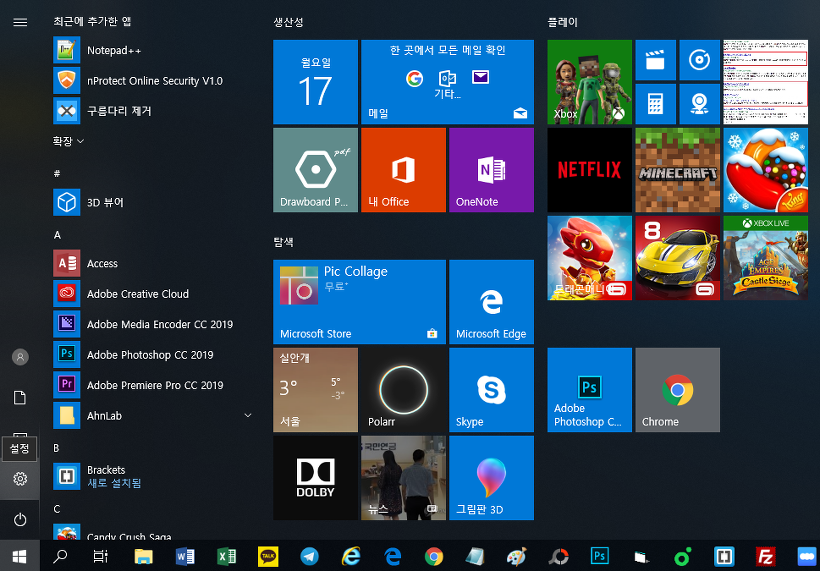
Task: Open File Explorer from the taskbar
Action: (x=143, y=556)
